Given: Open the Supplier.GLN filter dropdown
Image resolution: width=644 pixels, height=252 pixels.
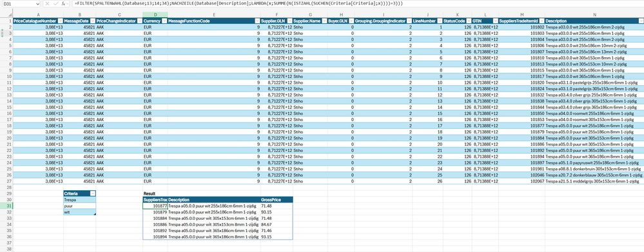Looking at the screenshot, I should tap(289, 21).
